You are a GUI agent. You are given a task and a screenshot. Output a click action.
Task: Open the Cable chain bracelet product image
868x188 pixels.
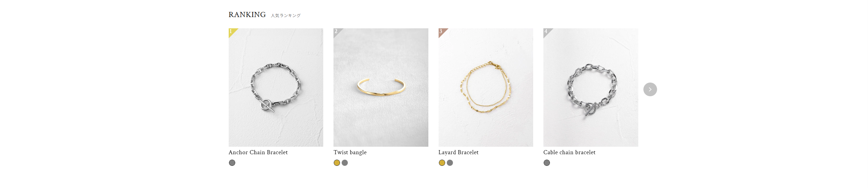click(591, 87)
